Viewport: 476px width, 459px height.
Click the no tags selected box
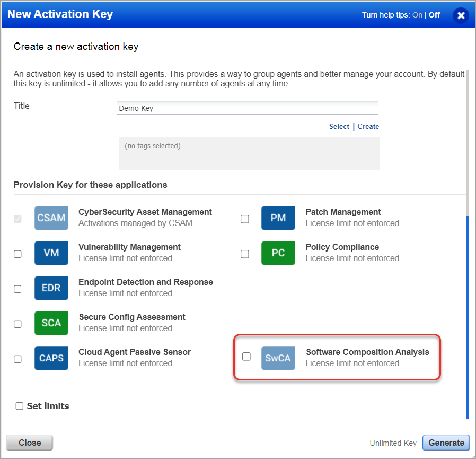[x=249, y=153]
